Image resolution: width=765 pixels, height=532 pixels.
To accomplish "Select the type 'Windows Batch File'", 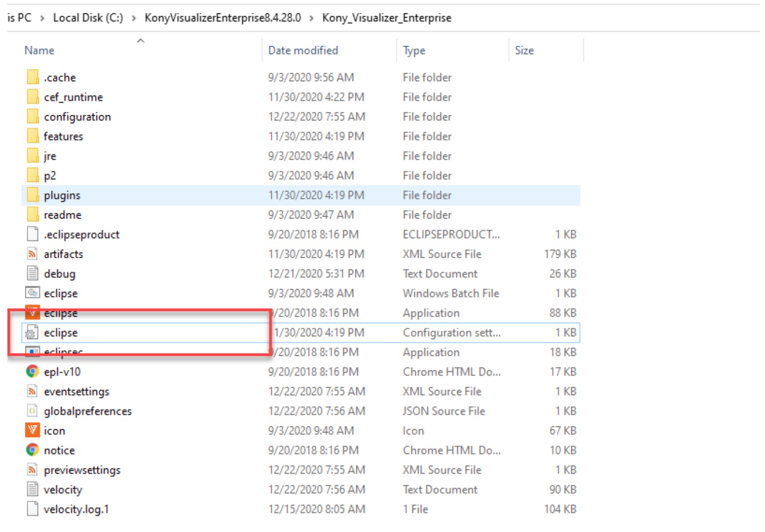I will (x=451, y=293).
